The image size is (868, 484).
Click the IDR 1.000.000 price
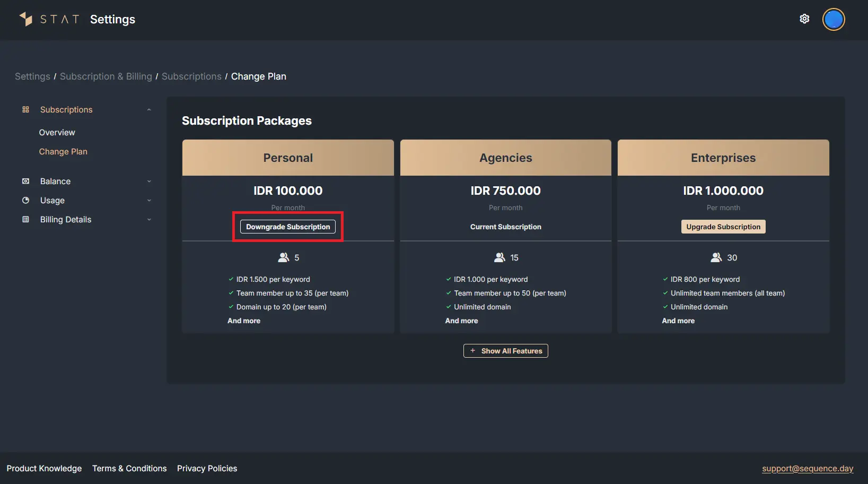723,191
